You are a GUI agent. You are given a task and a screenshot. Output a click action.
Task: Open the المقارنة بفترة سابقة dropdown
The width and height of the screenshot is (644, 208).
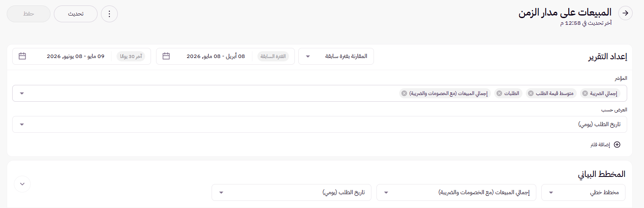(336, 56)
